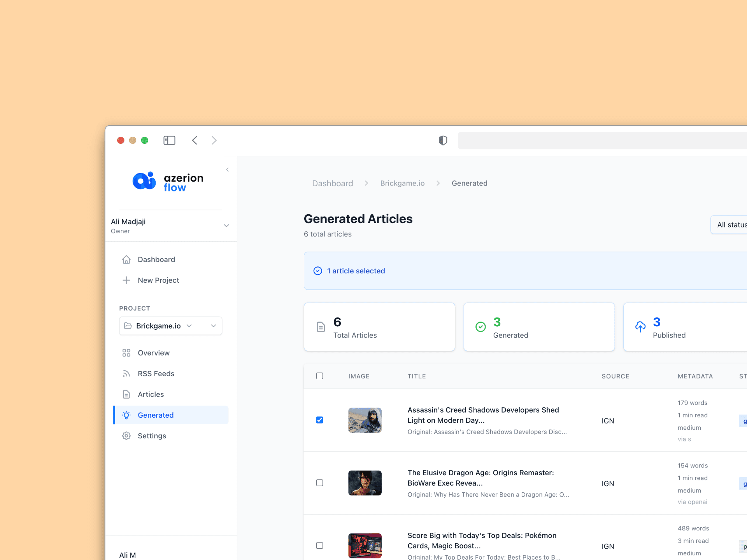Collapse the sidebar with the chevron
This screenshot has width=747, height=560.
(x=227, y=170)
